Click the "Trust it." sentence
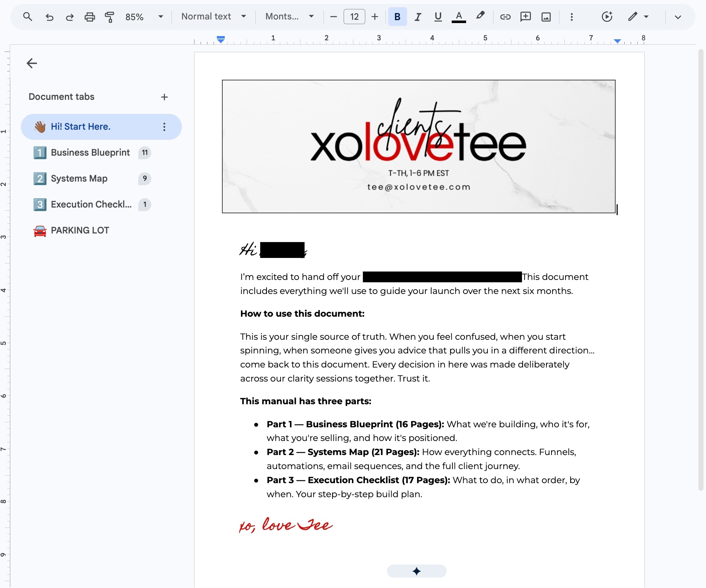The height and width of the screenshot is (588, 706). 414,379
